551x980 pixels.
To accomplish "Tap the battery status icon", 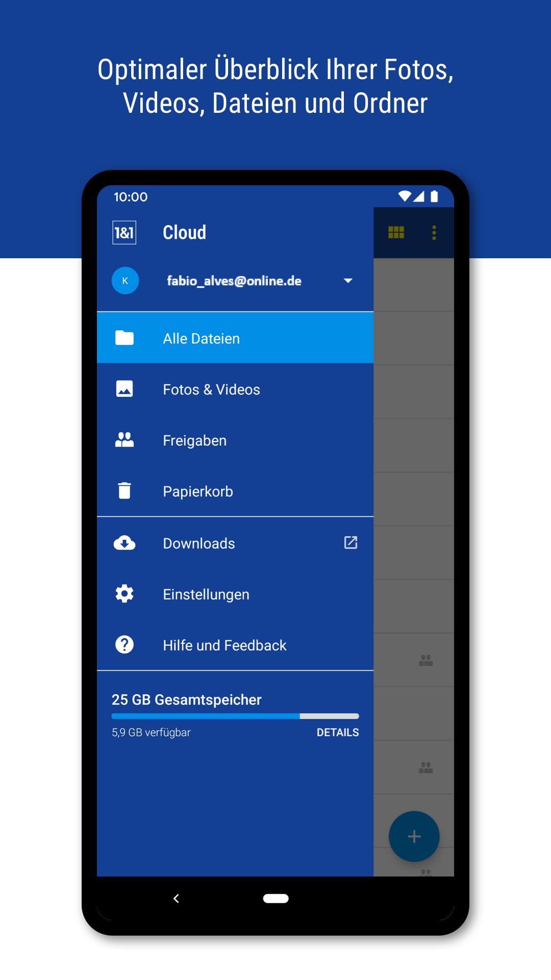I will point(434,197).
